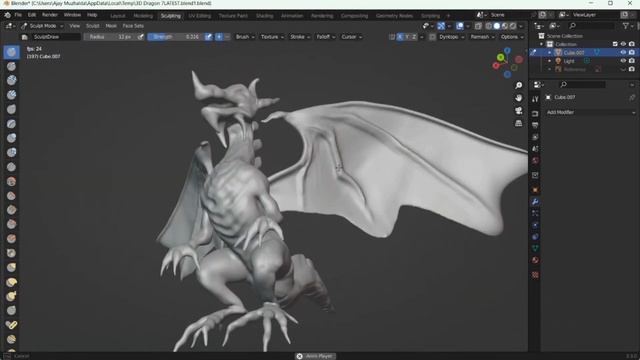The width and height of the screenshot is (640, 360).
Task: Select the Layer brush tool
Action: [11, 124]
